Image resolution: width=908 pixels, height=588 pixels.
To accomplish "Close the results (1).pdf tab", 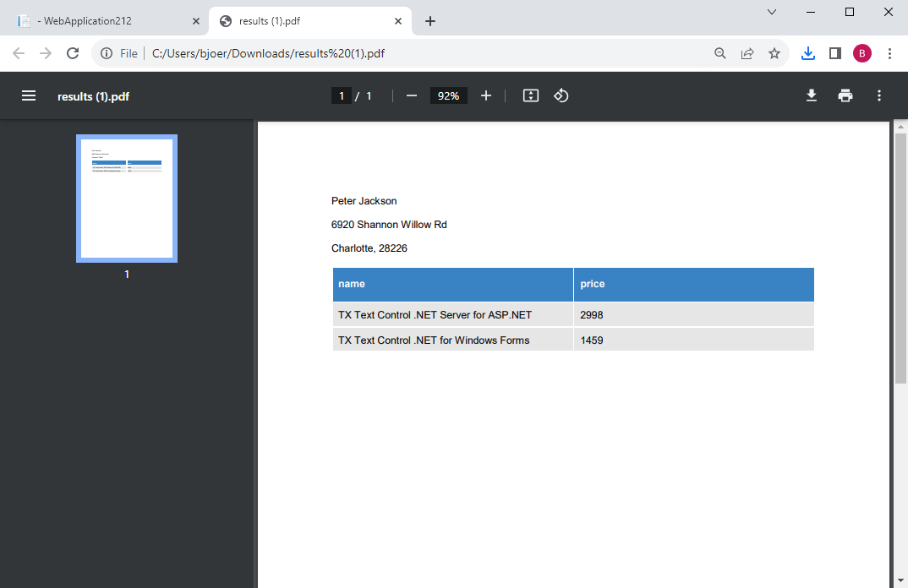I will pyautogui.click(x=398, y=21).
